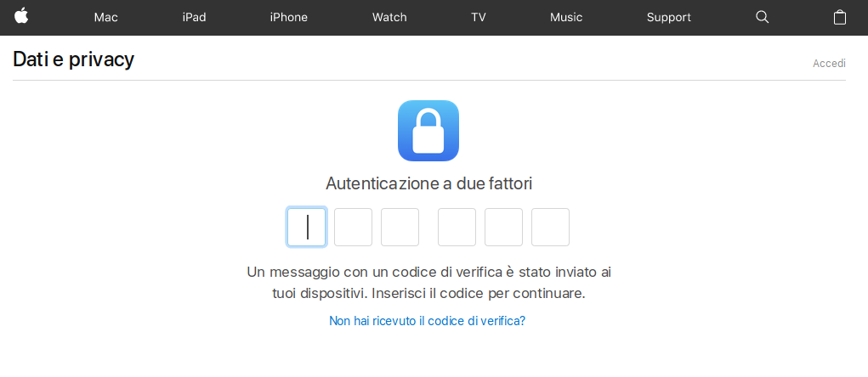Image resolution: width=868 pixels, height=377 pixels.
Task: Click the fifth verification code box
Action: point(504,227)
